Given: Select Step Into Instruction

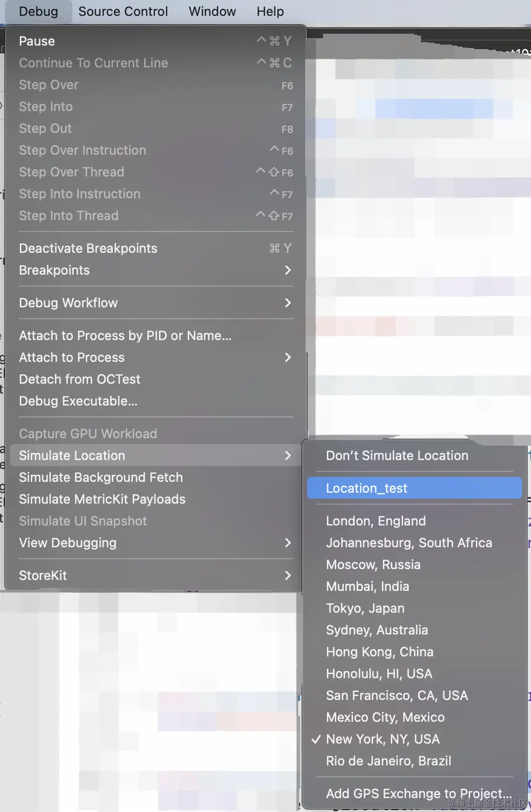Looking at the screenshot, I should (156, 194).
